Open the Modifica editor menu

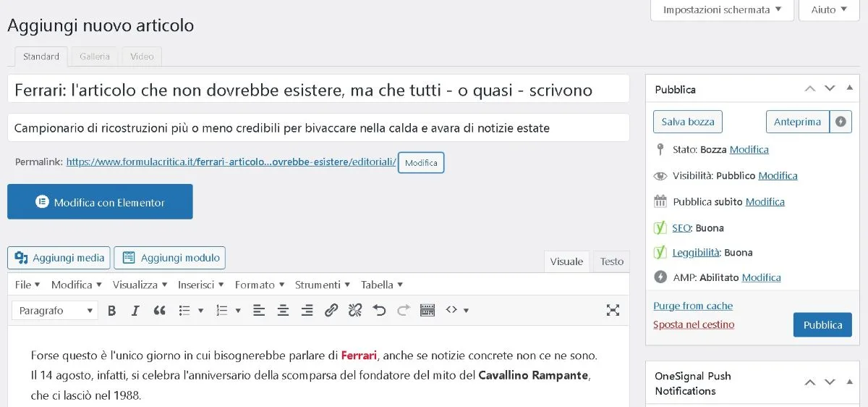pyautogui.click(x=76, y=285)
